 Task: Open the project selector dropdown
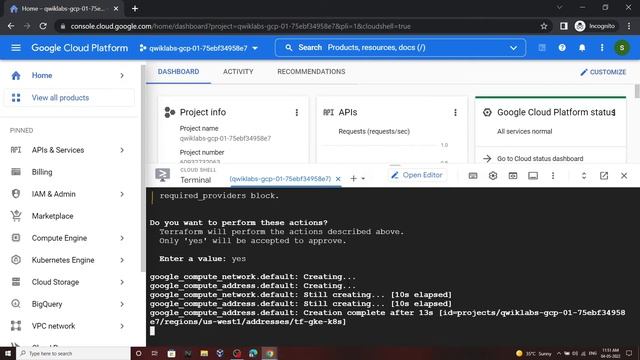(199, 48)
